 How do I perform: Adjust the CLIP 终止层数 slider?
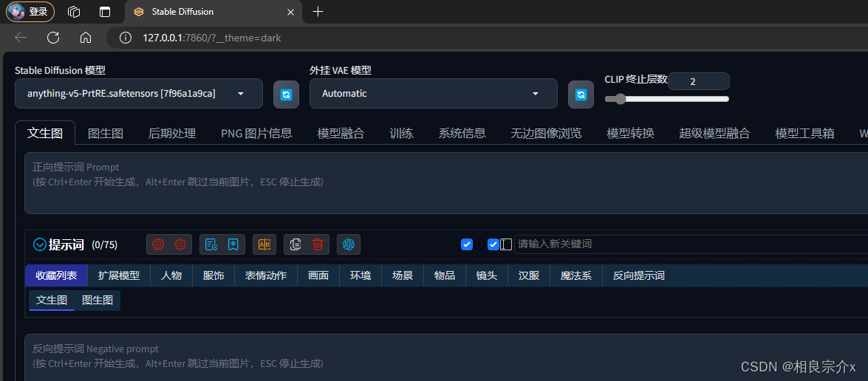(666, 99)
